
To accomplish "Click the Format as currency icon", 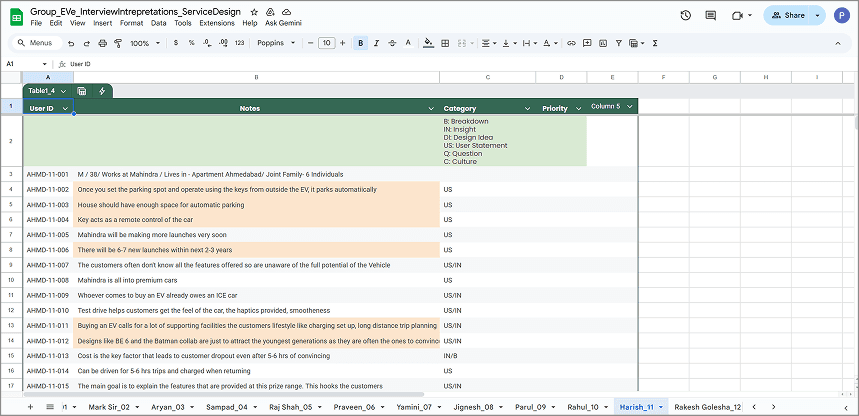I will pyautogui.click(x=177, y=44).
